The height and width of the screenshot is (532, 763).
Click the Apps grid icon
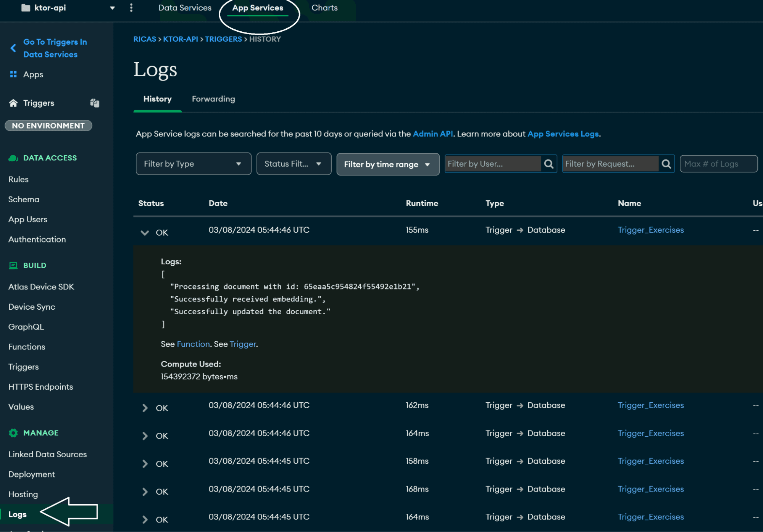[13, 74]
